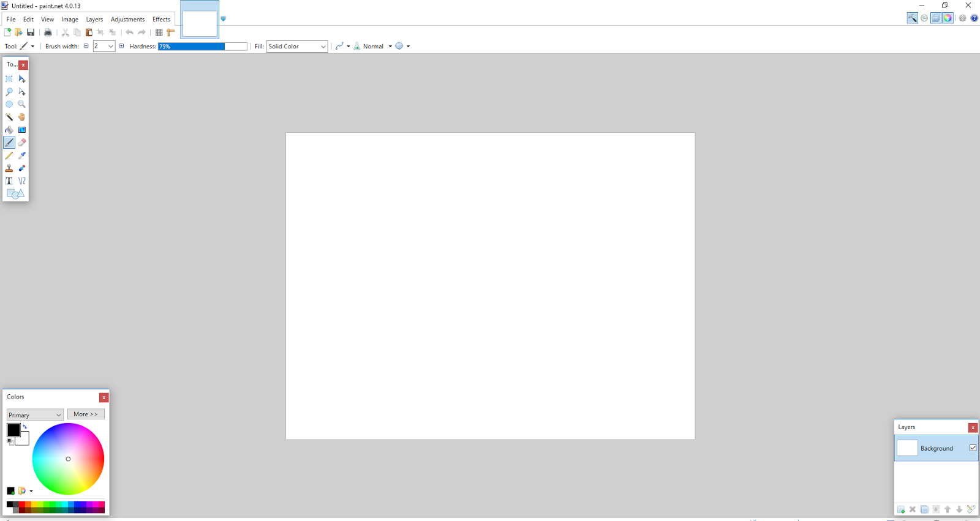This screenshot has height=521, width=980.
Task: Select the Rectangle Select tool
Action: point(9,78)
